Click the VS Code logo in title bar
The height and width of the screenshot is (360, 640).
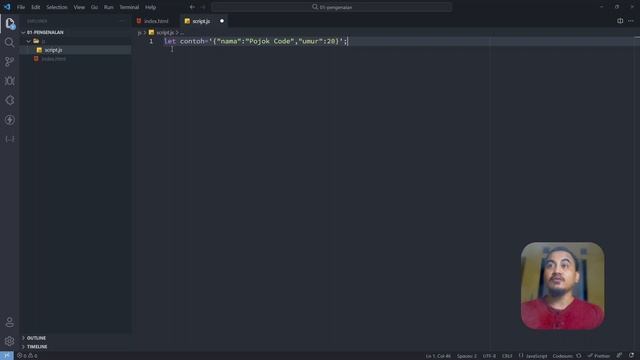(x=7, y=7)
